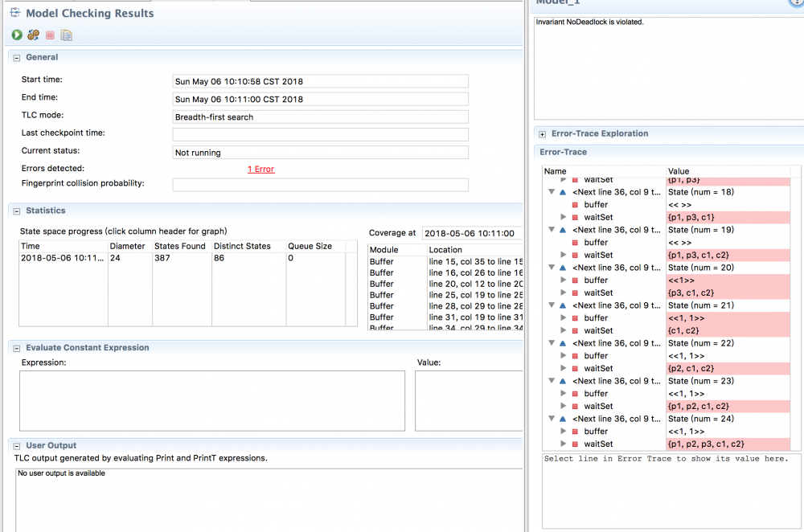
Task: Click blue triangle icon of State num 23 row
Action: (x=563, y=381)
